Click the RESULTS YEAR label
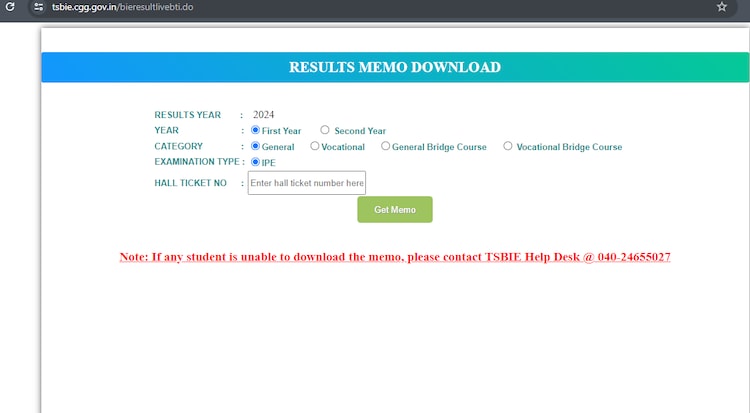Screen dimensions: 750x413 pos(187,115)
